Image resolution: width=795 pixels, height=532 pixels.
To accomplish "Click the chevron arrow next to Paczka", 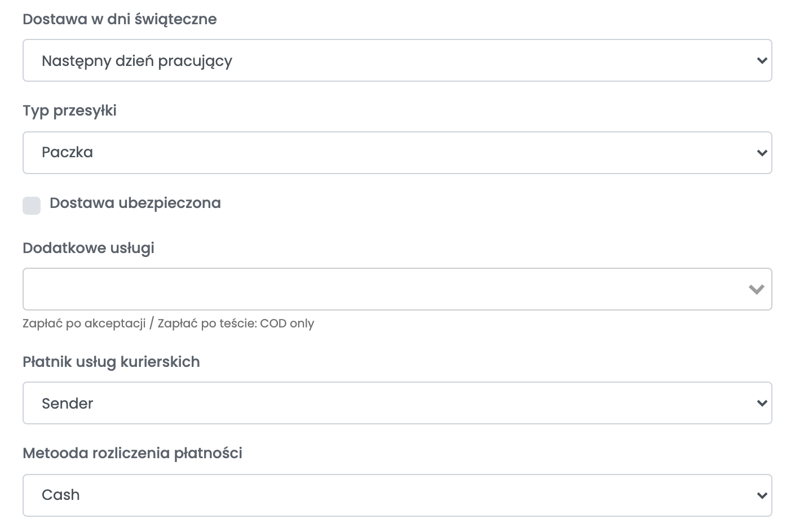I will [x=762, y=153].
